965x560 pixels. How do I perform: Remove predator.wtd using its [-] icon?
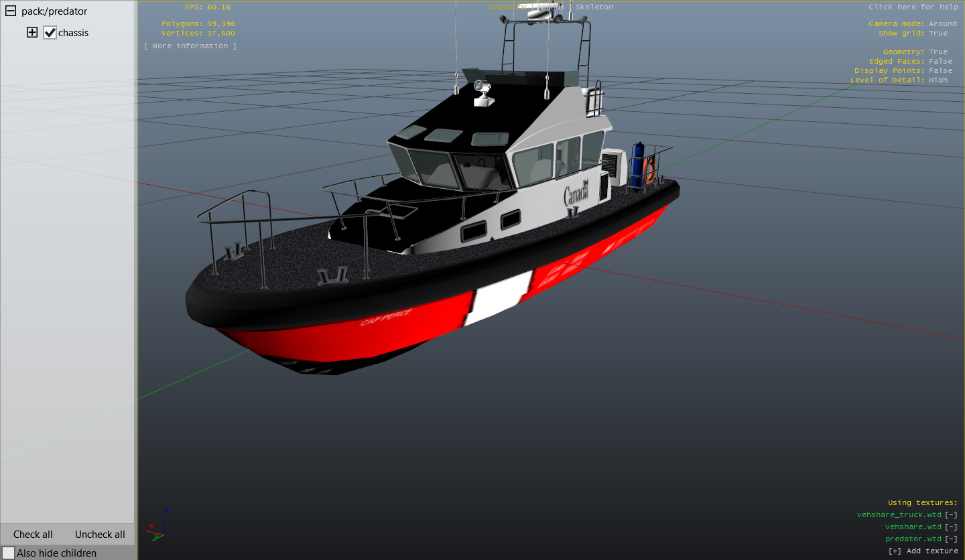point(951,539)
